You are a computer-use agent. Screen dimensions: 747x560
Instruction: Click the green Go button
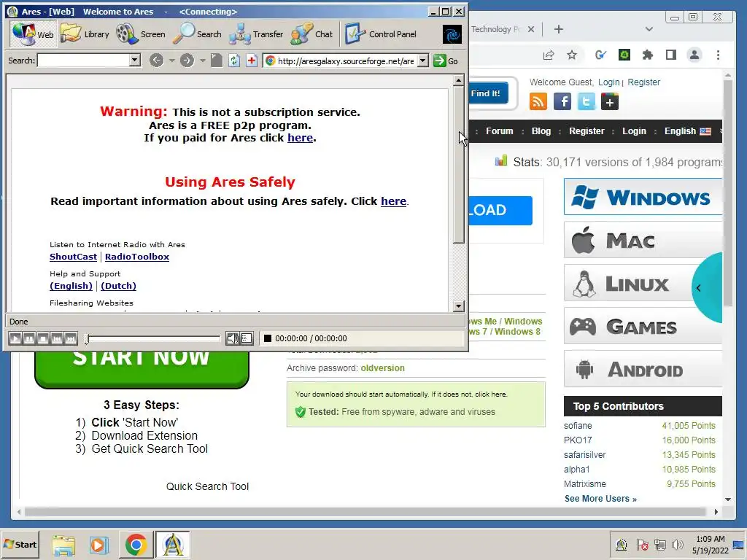(446, 61)
